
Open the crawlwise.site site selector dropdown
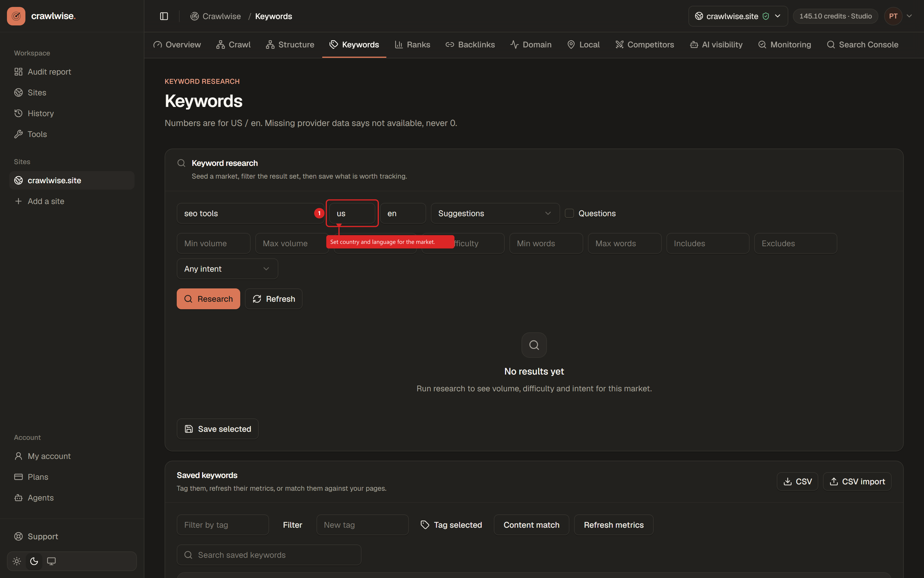738,16
